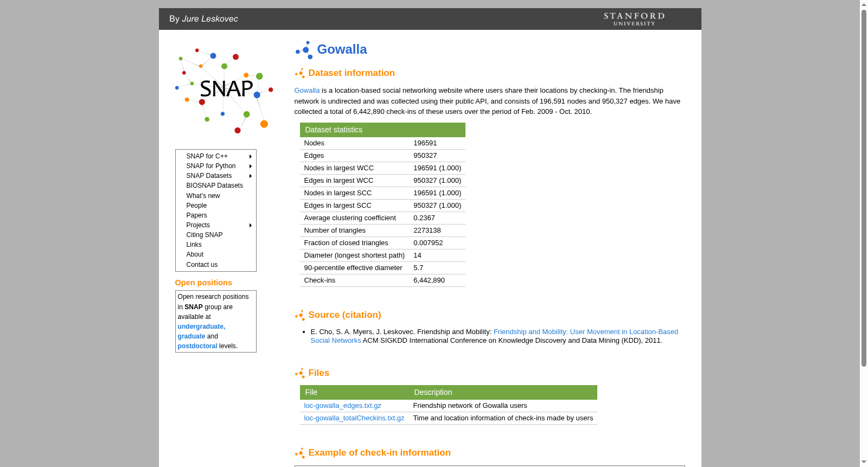Click the orange icon beside Example of check-in

pyautogui.click(x=300, y=453)
